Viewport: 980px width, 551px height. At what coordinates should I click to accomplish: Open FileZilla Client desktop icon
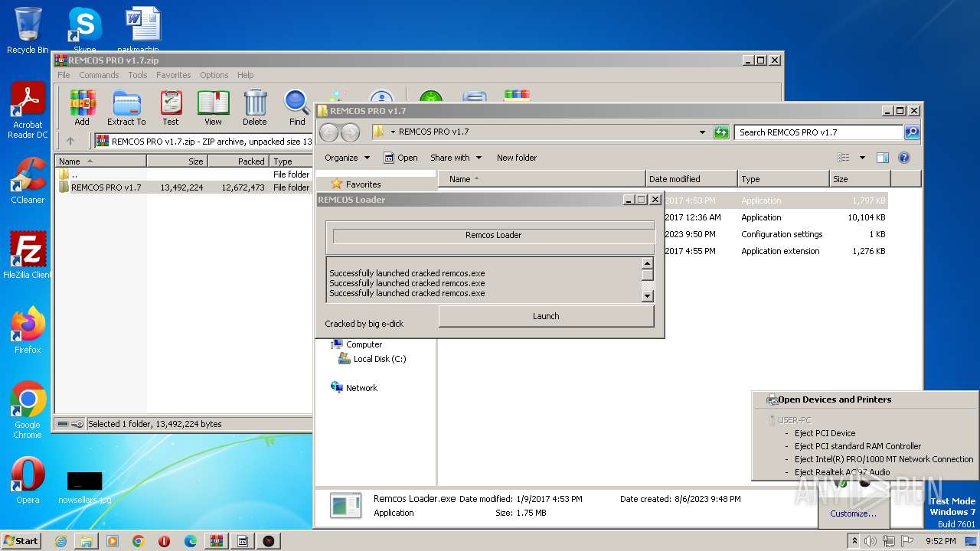28,255
